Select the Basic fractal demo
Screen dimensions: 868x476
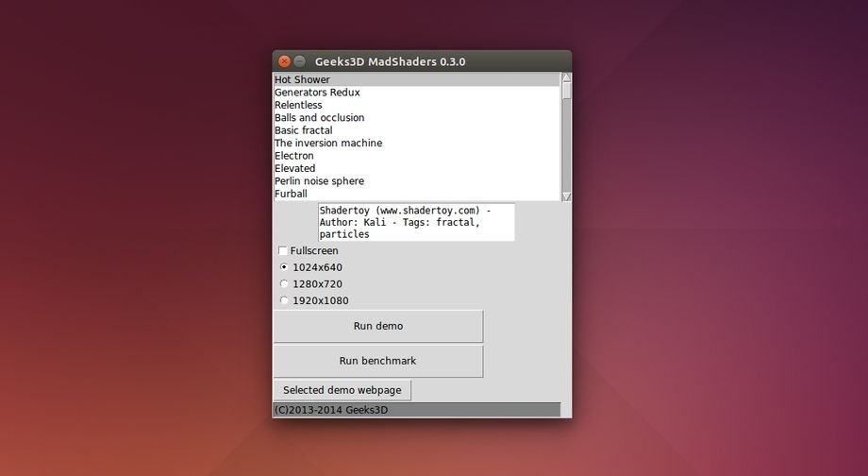(303, 130)
